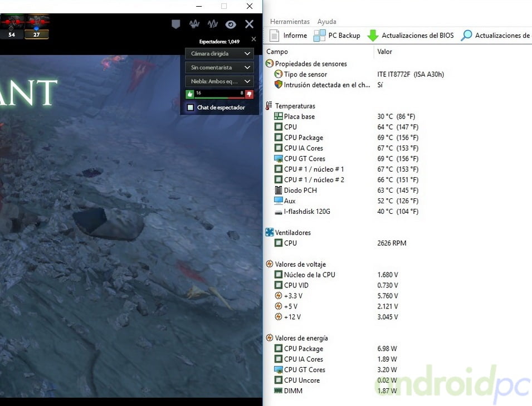Select the CPU VID row
Viewport: 532px width, 406px height.
tap(336, 285)
